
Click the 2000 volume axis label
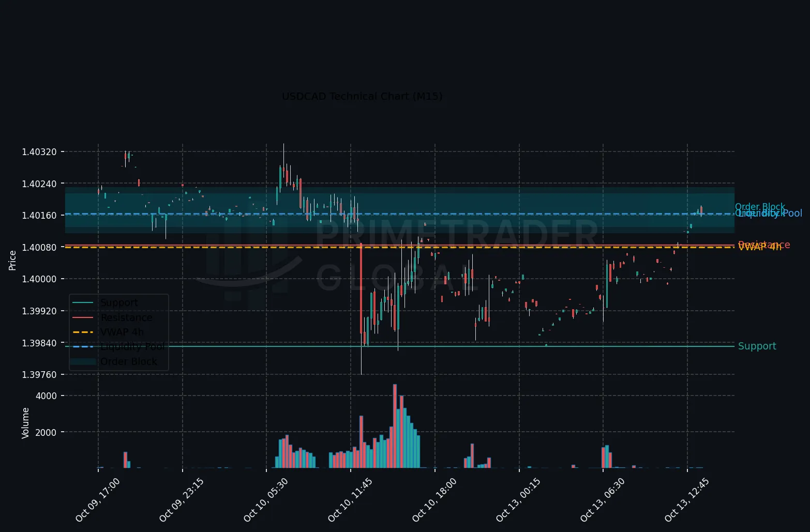tap(46, 432)
